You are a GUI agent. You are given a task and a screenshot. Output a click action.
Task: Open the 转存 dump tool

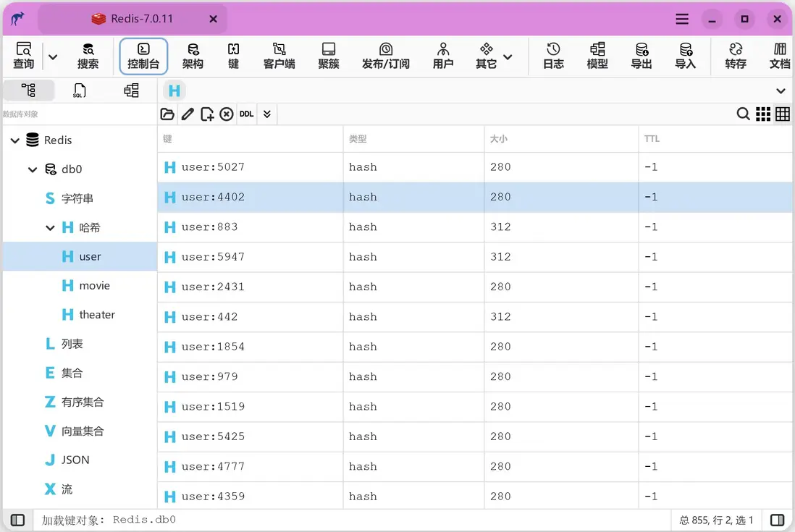point(736,56)
